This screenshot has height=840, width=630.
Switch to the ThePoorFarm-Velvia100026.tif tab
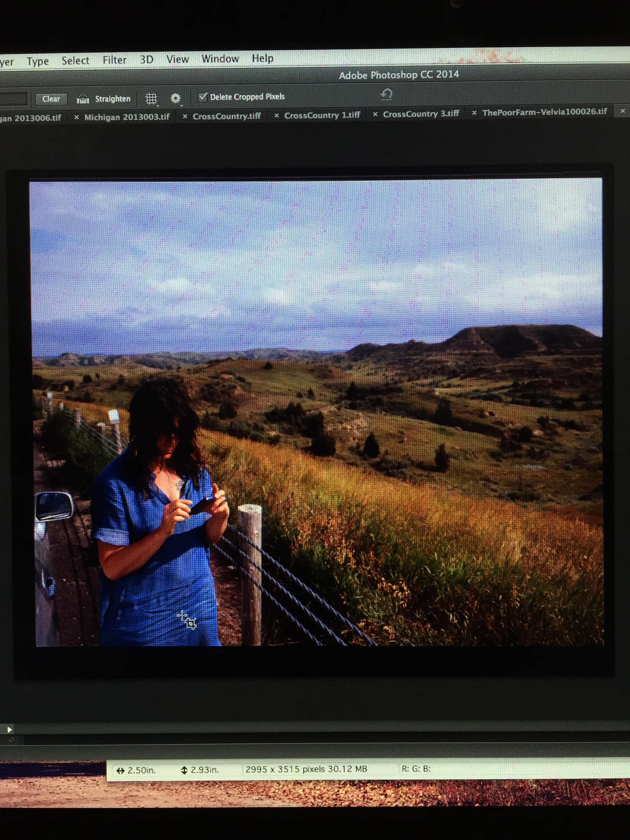(545, 112)
